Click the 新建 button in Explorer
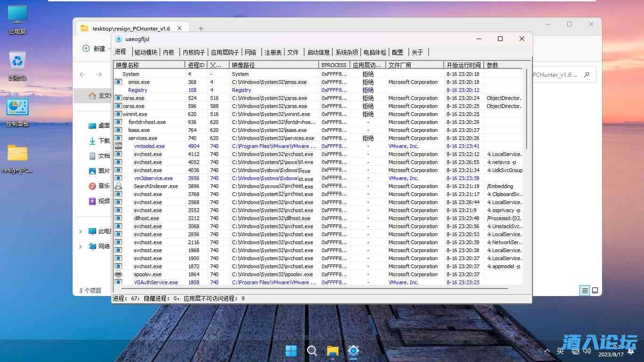This screenshot has height=362, width=644. coord(94,49)
